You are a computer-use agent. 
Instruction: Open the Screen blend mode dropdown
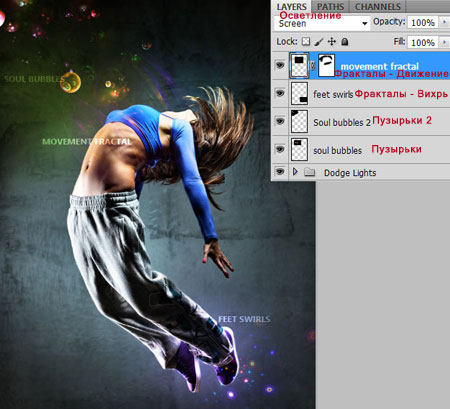(x=322, y=23)
